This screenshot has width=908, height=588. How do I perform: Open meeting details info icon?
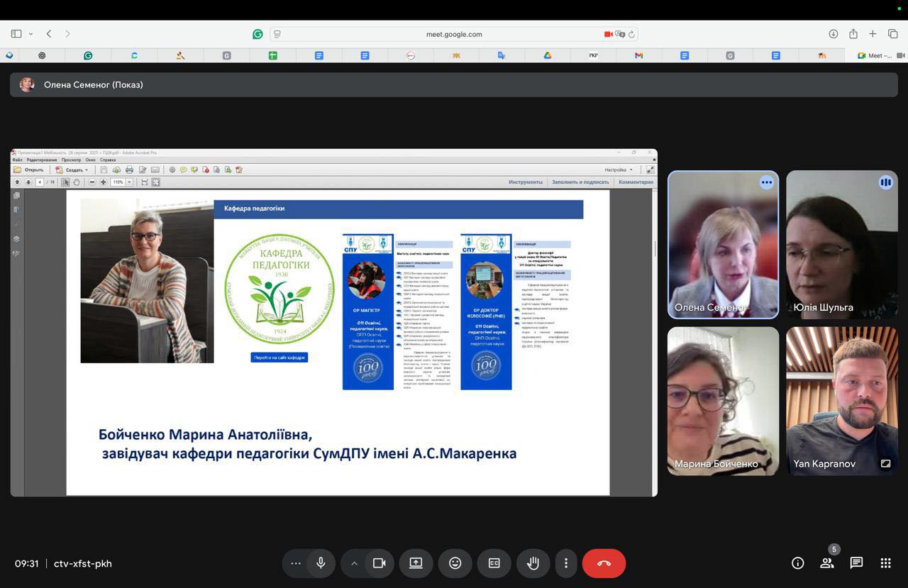tap(797, 563)
